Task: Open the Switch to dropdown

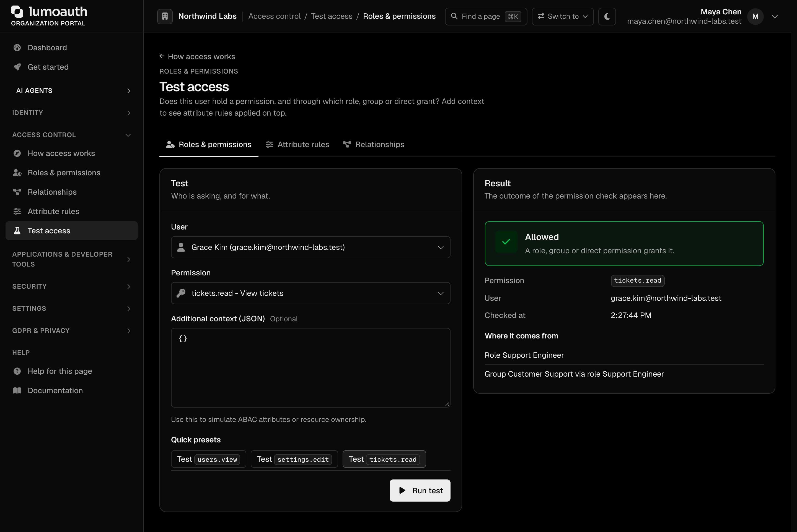Action: (x=562, y=16)
